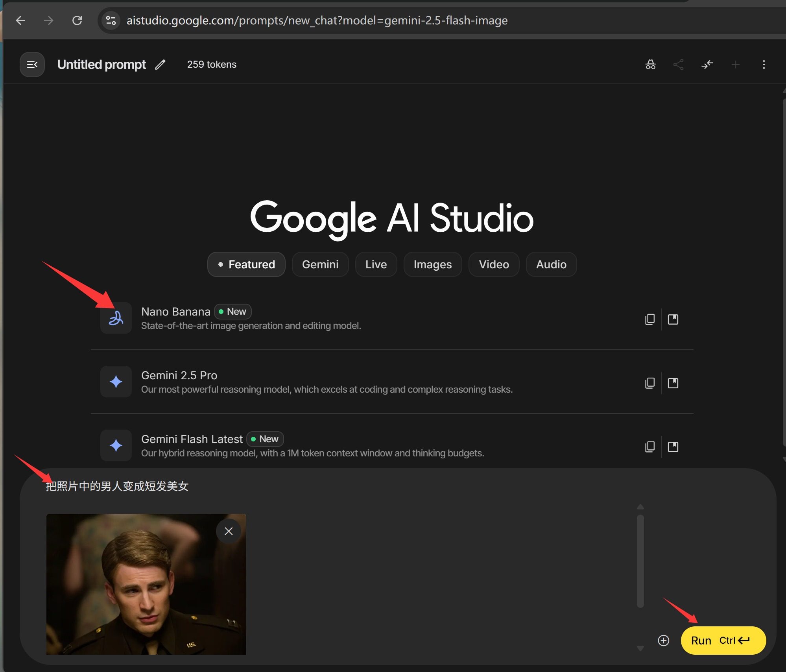Remove the attached photo with X button

[x=228, y=531]
